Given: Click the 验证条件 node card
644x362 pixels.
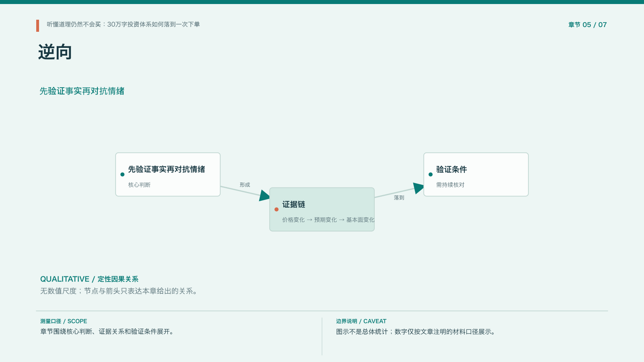Looking at the screenshot, I should (476, 175).
